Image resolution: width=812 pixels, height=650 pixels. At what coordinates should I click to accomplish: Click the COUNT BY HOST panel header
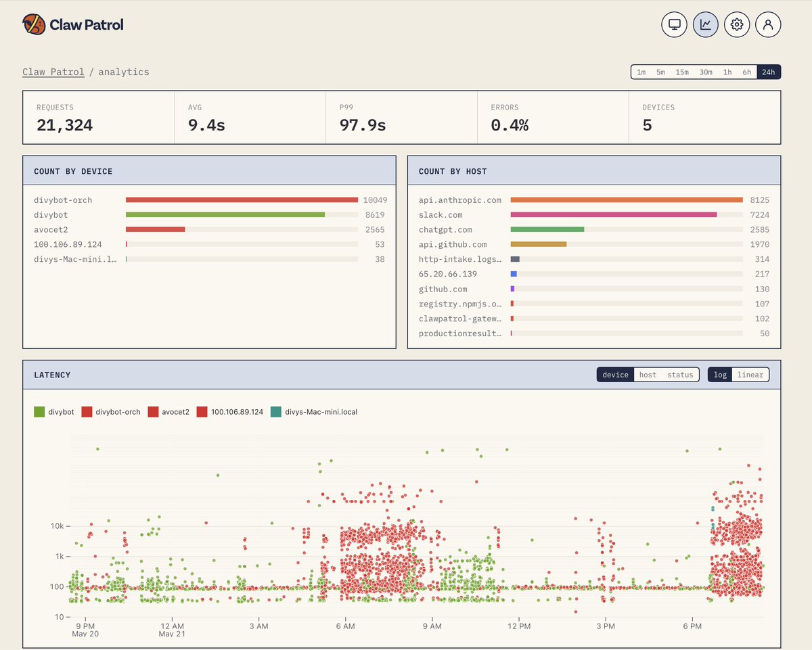594,171
